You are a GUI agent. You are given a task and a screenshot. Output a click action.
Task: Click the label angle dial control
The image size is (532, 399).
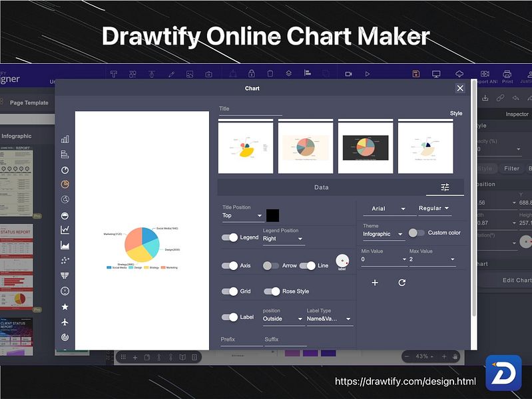[342, 261]
